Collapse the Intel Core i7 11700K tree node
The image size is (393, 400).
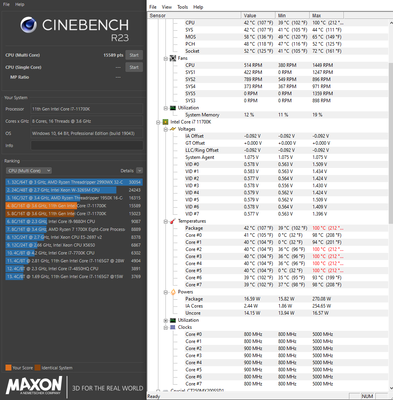158,122
